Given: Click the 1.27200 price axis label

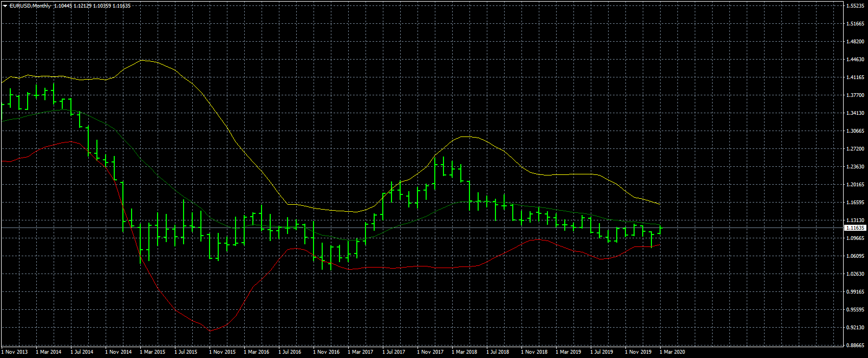Looking at the screenshot, I should point(856,149).
